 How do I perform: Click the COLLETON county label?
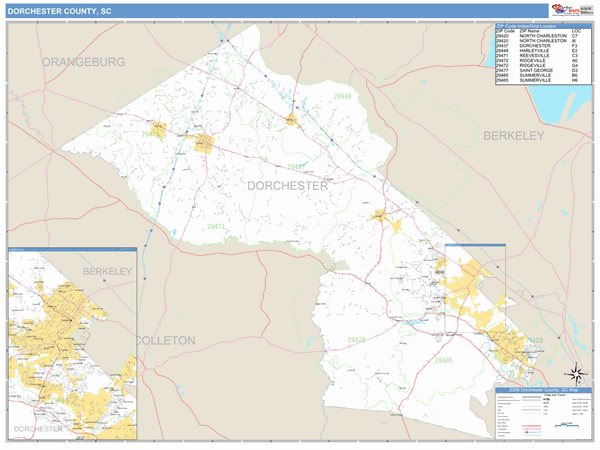[x=165, y=341]
